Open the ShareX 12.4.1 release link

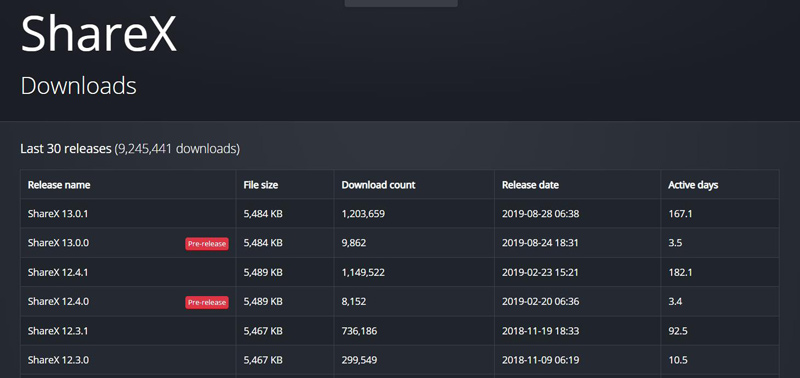click(58, 272)
